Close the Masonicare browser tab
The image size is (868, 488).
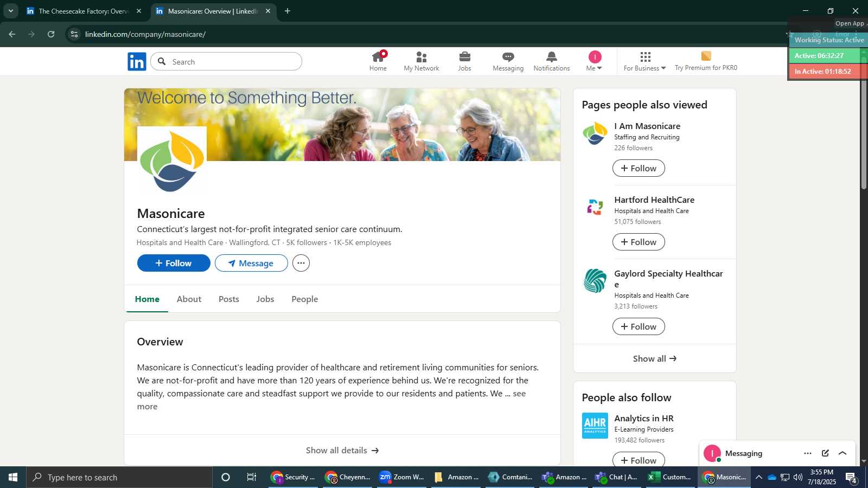point(268,11)
